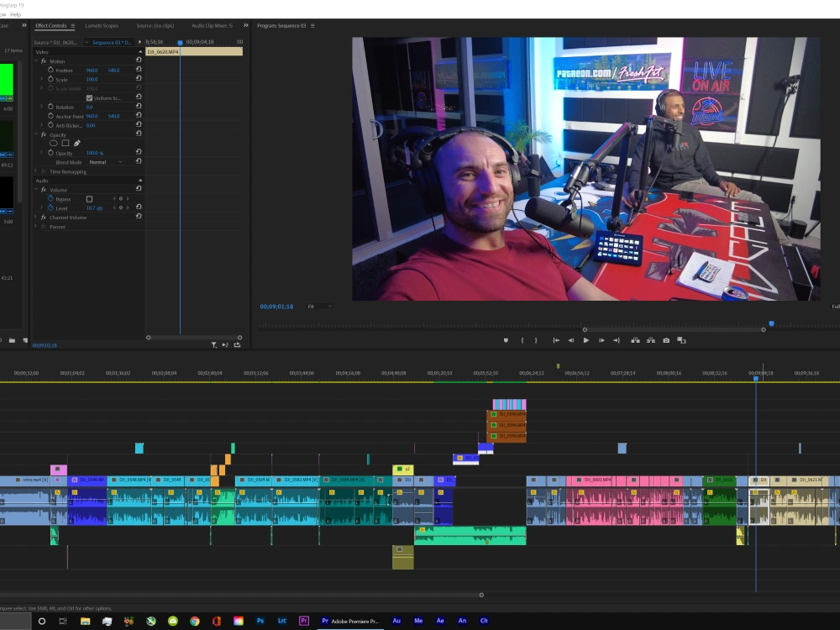Reset the Channel Volume effect

[139, 217]
